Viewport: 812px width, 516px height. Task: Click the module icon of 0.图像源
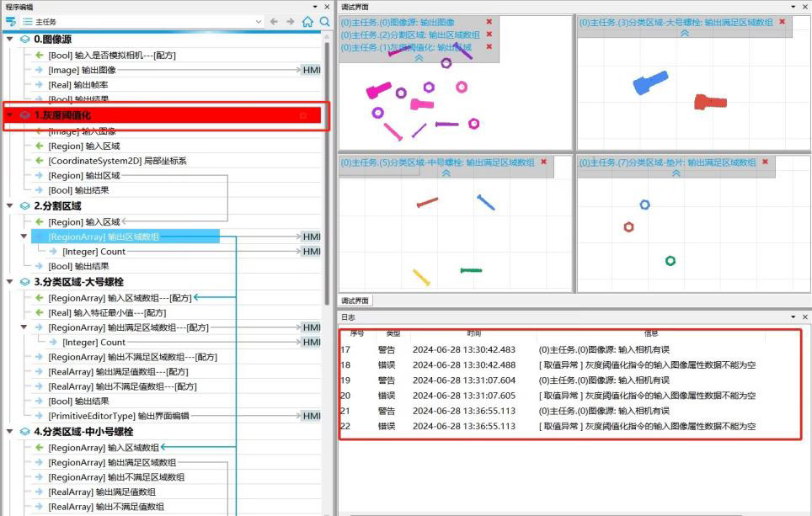[24, 40]
